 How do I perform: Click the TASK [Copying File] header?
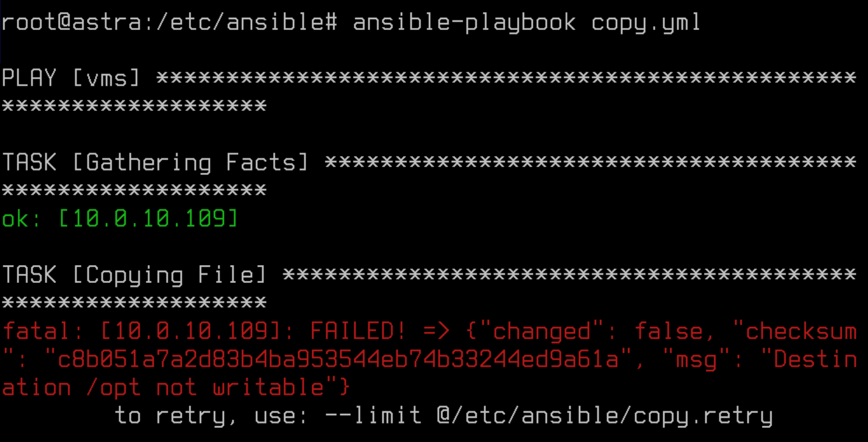tap(135, 275)
